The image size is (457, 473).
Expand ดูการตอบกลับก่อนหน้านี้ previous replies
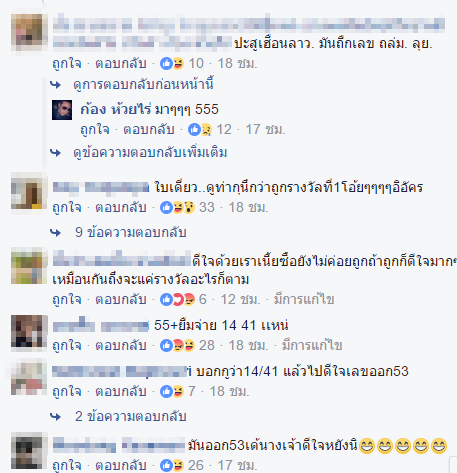pyautogui.click(x=143, y=84)
